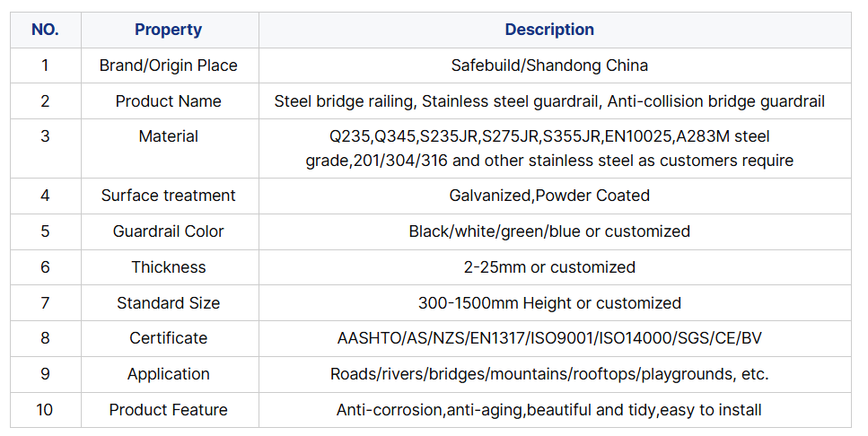Click the AASHTO/AS/NZS certificate list
This screenshot has width=868, height=436.
pos(549,338)
